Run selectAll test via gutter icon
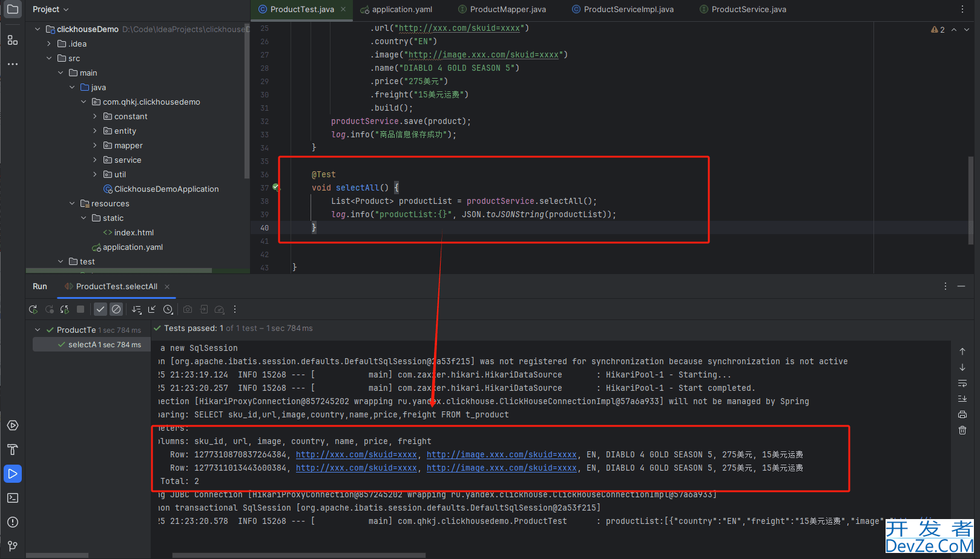The width and height of the screenshot is (980, 559). tap(276, 188)
